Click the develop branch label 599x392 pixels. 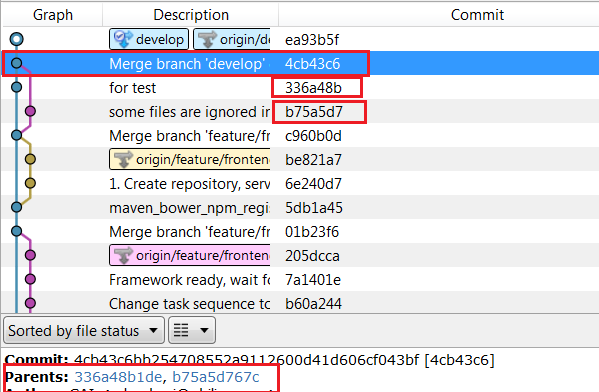(149, 39)
